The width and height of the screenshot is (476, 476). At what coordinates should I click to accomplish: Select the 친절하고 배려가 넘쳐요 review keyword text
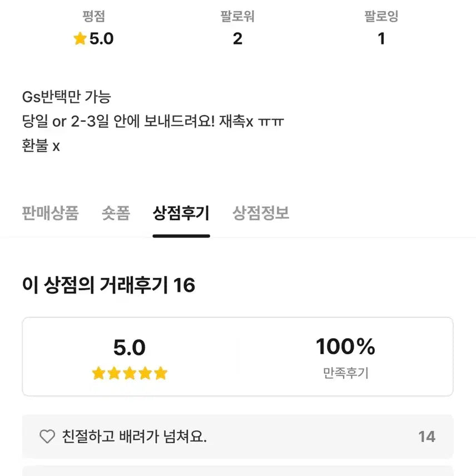point(134,437)
